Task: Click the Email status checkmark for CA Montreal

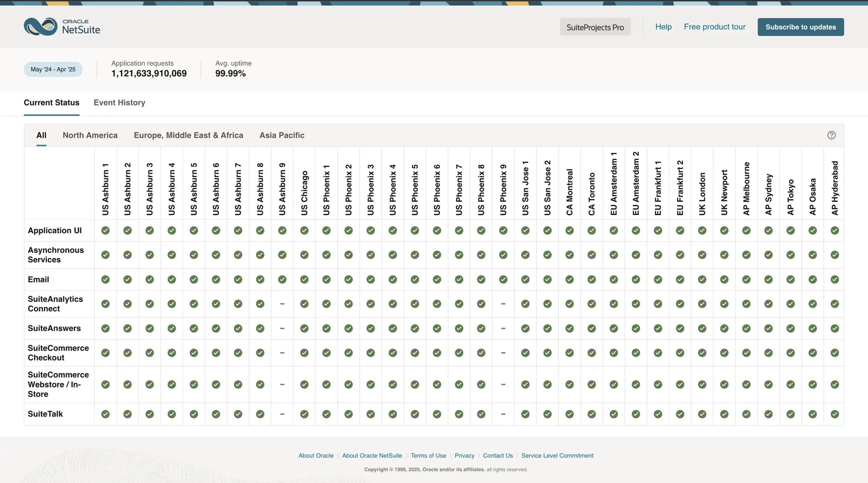Action: 569,279
